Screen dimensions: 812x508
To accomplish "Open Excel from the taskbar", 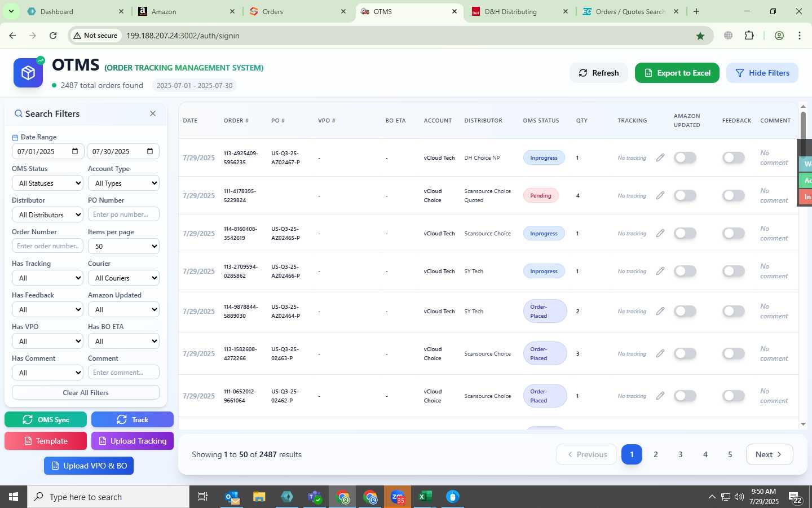I will (425, 497).
